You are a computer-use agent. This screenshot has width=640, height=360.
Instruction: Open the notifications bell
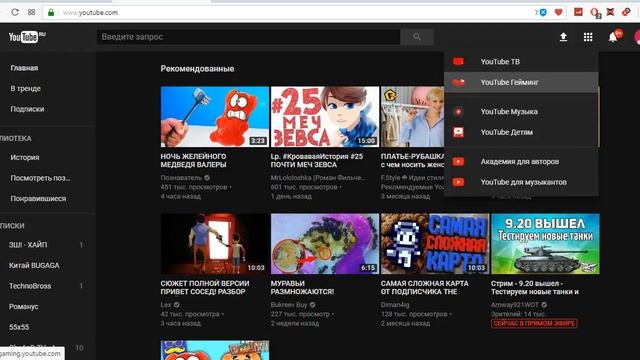[613, 37]
